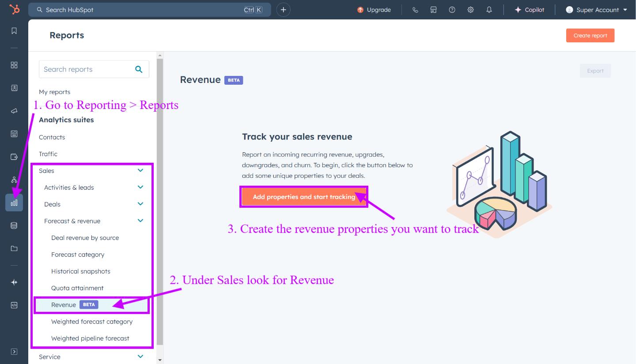The width and height of the screenshot is (636, 364).
Task: Click the Activities & leads label
Action: click(69, 188)
